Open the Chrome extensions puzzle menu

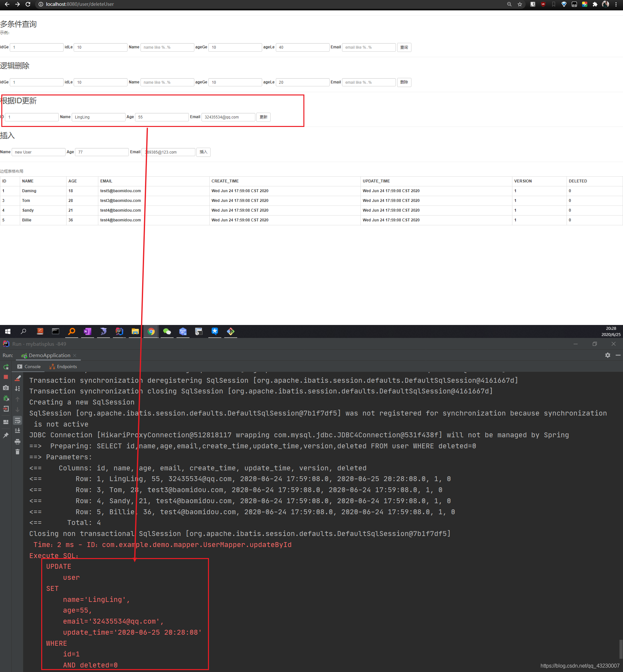pos(595,5)
